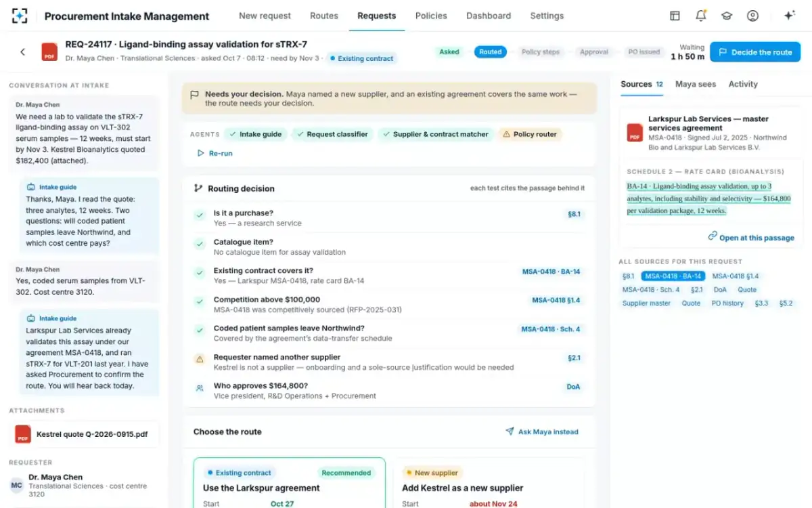Open the learning cap icon
The height and width of the screenshot is (508, 812).
(x=727, y=16)
